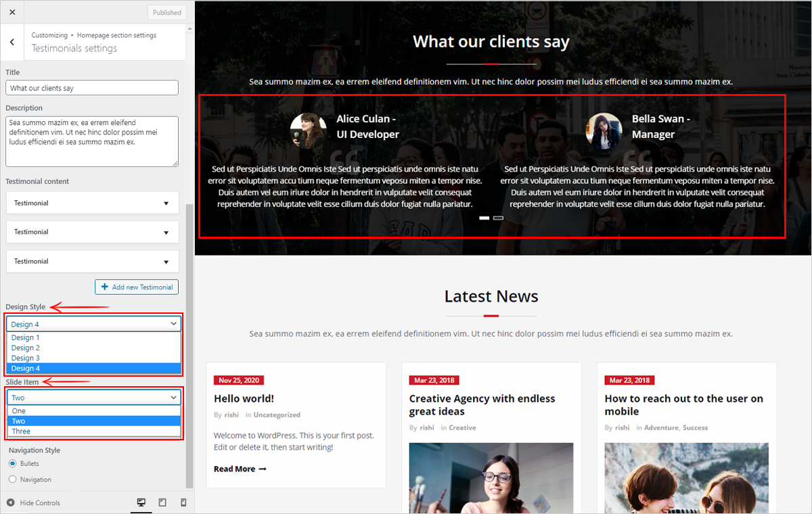Expand the first Testimonial item
Screen dimensions: 812x514
click(x=92, y=203)
